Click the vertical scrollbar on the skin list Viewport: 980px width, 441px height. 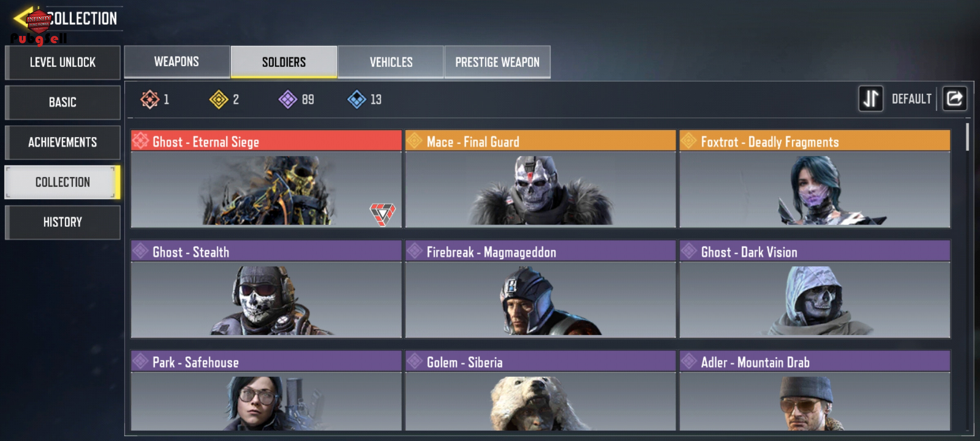click(x=967, y=137)
